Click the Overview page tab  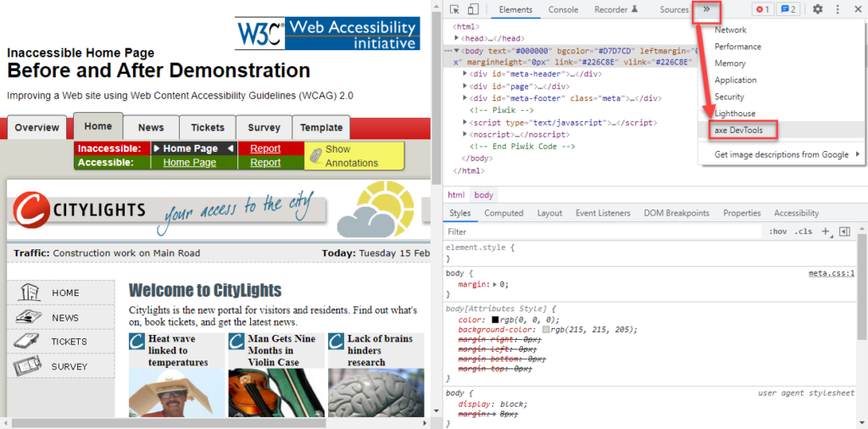36,127
